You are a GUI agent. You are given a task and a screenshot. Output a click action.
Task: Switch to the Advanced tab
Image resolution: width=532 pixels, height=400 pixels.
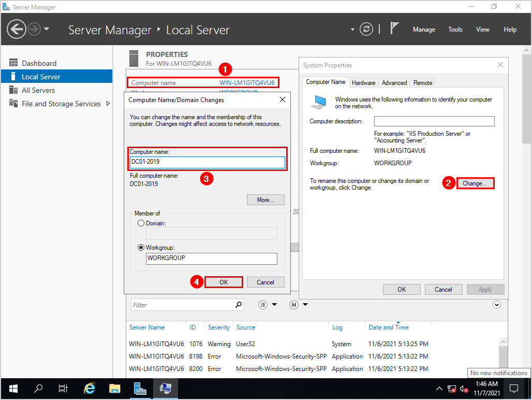coord(394,83)
